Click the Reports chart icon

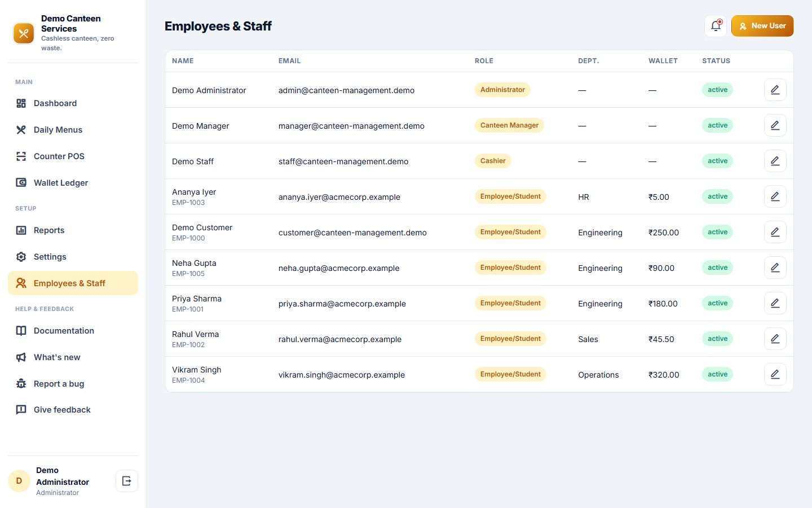[21, 230]
